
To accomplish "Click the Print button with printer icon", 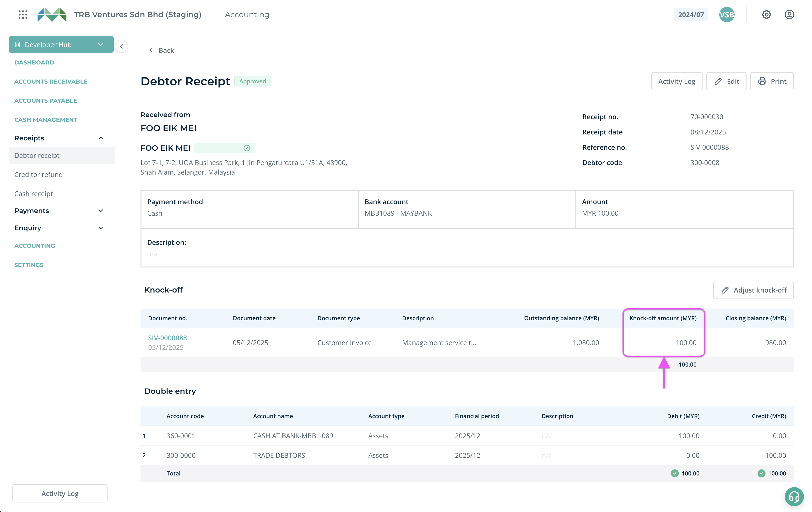I will pyautogui.click(x=772, y=81).
